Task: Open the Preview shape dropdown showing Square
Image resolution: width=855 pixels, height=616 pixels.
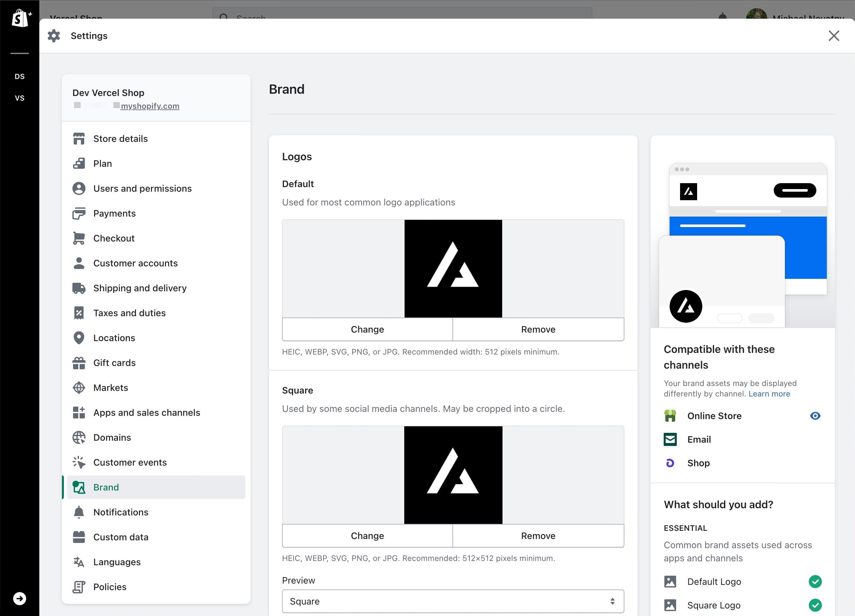Action: (452, 601)
